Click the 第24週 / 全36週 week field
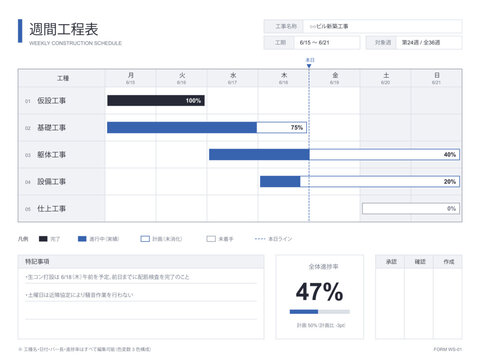The width and height of the screenshot is (480, 360). (x=429, y=43)
